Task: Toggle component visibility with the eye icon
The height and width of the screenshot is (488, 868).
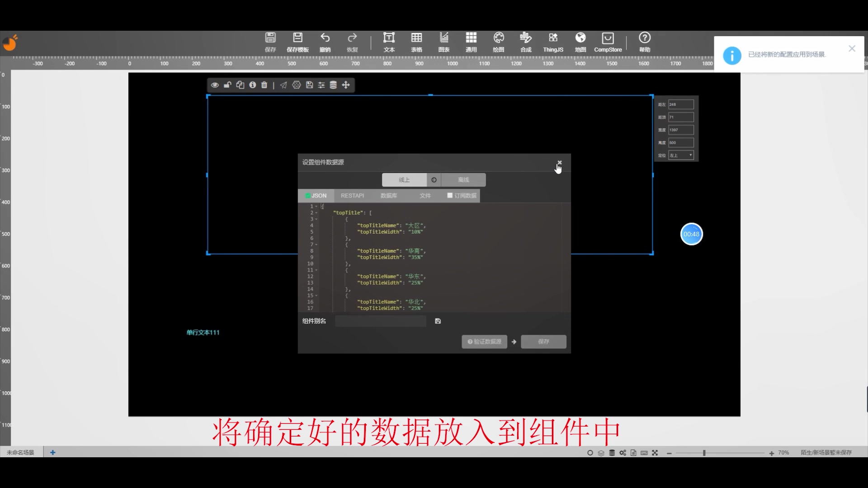Action: point(215,85)
